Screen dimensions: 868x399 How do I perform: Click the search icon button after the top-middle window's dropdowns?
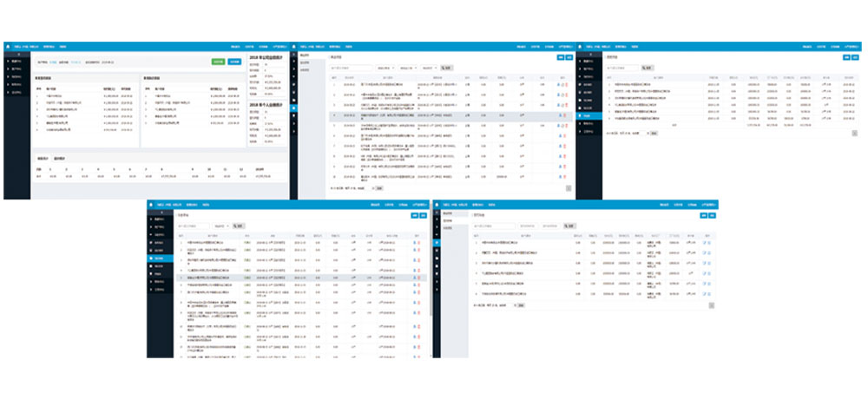point(446,67)
